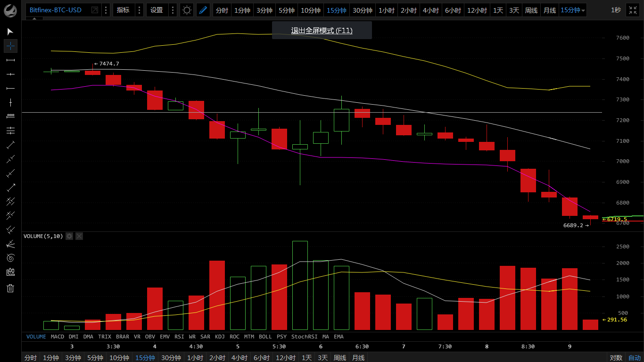Toggle 对数 logarithmic scale at bottom right

click(x=616, y=358)
